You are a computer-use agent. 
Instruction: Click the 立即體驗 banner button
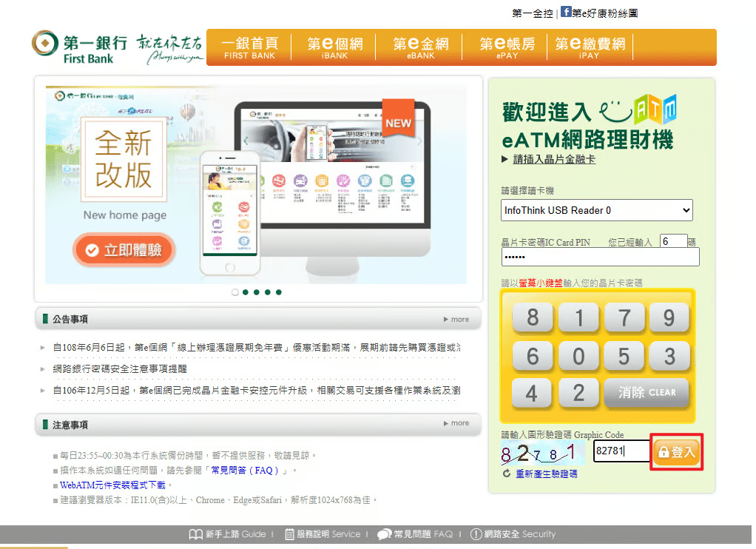point(124,249)
